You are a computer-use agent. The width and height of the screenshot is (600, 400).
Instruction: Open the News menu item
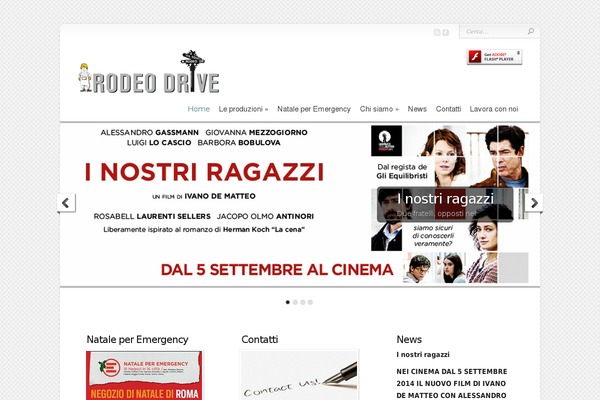pyautogui.click(x=417, y=109)
